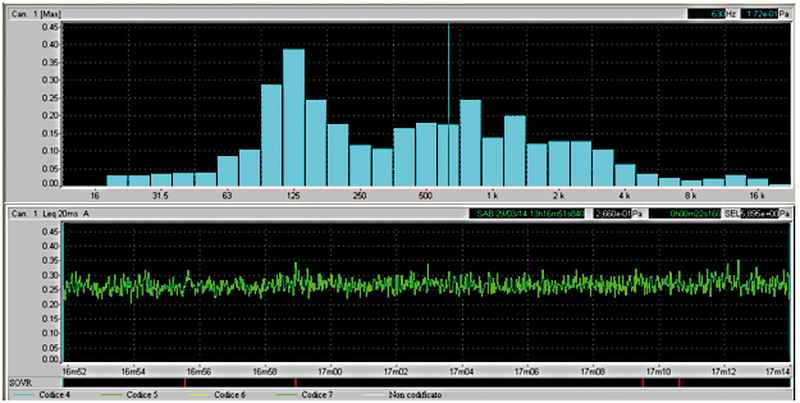Click the SOVR row label
Viewport: 800px width, 403px height.
pos(19,383)
